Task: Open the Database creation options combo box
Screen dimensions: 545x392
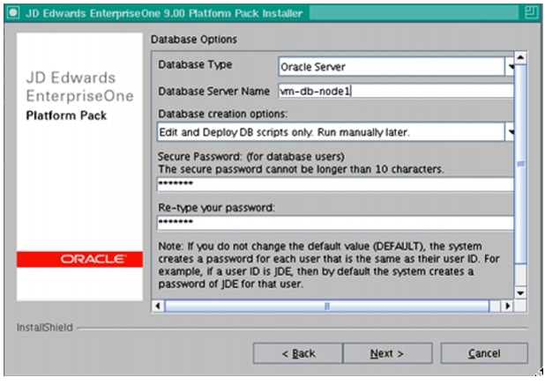Action: pos(335,132)
